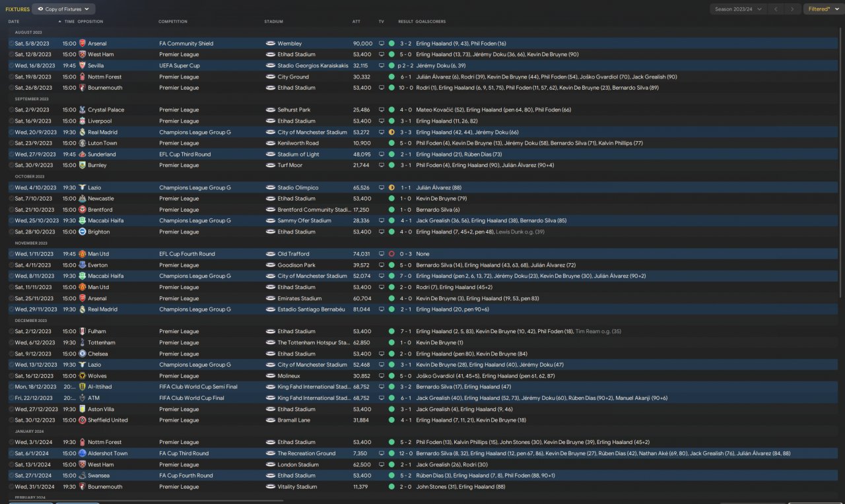Click the Crystal Palace club badge
Image resolution: width=845 pixels, height=504 pixels.
[82, 110]
